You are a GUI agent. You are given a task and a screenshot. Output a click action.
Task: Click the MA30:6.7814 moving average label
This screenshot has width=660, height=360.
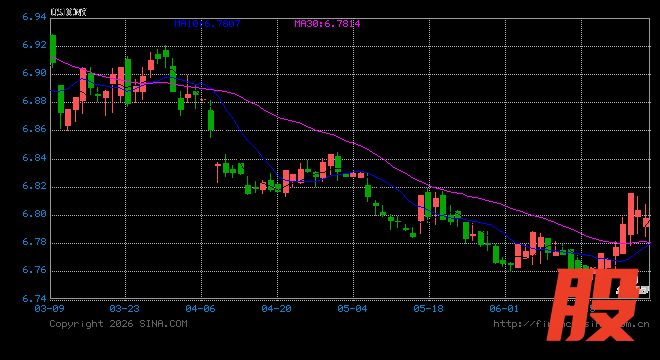click(327, 24)
